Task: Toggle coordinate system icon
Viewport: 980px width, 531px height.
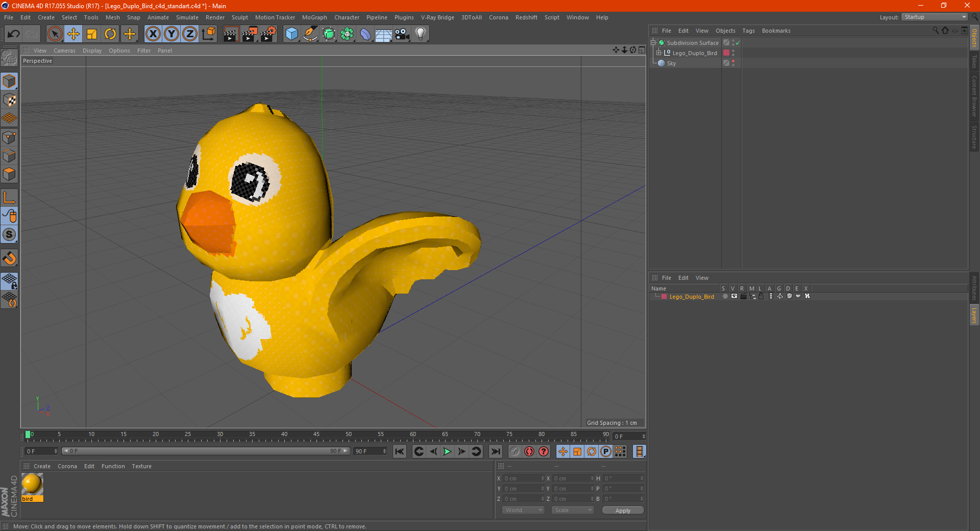Action: (x=208, y=34)
